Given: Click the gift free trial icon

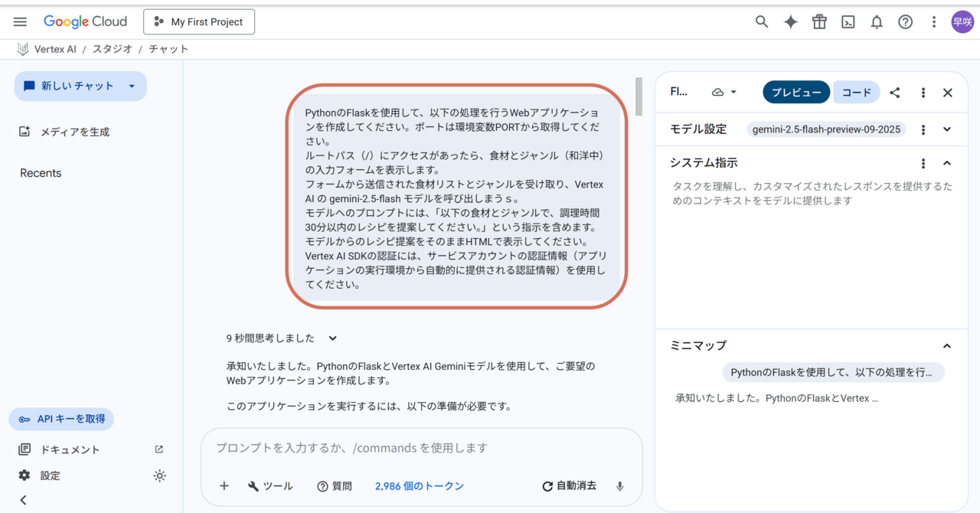Looking at the screenshot, I should (819, 22).
